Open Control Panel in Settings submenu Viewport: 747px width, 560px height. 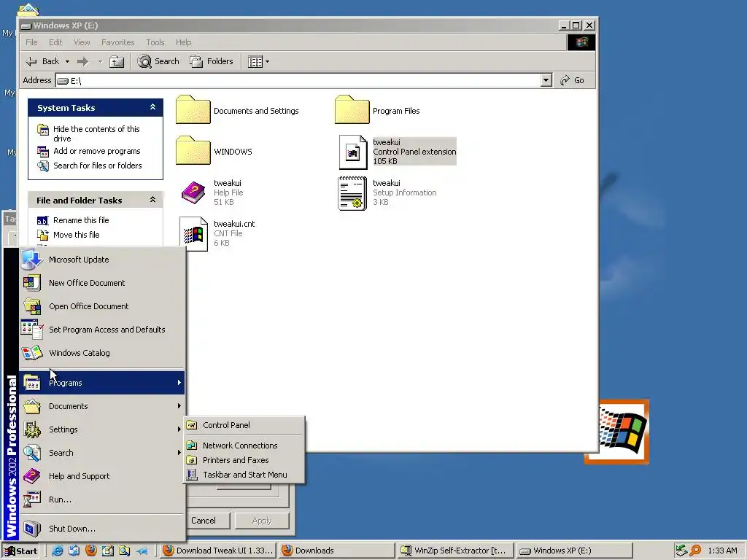pos(244,425)
